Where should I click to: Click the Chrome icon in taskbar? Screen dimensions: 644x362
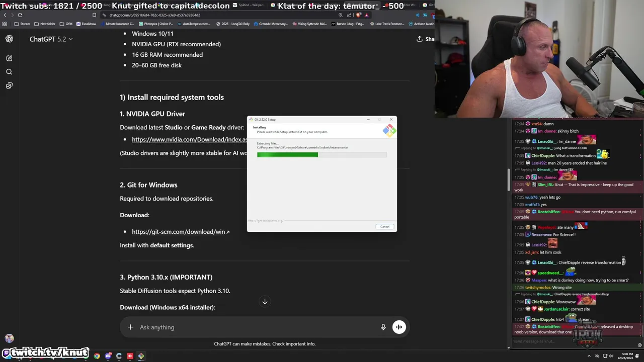(97, 356)
